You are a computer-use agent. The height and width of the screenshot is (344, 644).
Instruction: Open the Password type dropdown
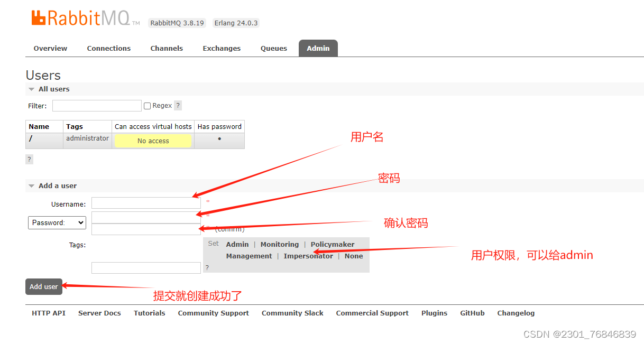[57, 222]
